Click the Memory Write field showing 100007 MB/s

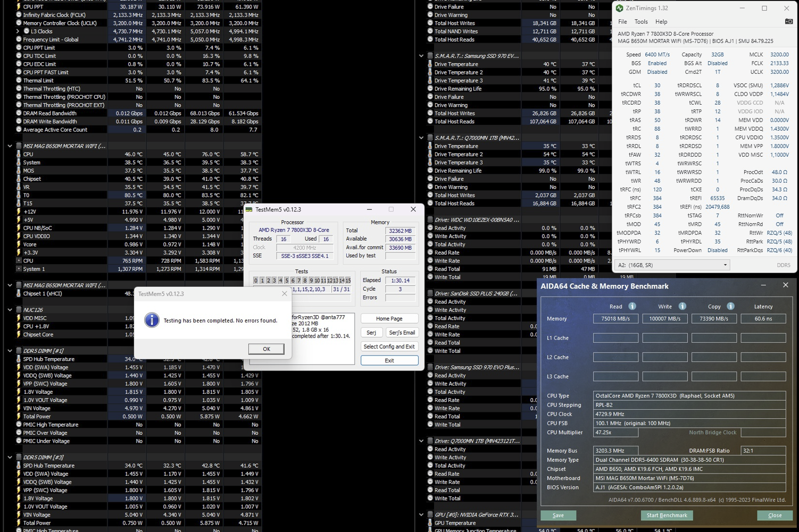click(x=665, y=318)
